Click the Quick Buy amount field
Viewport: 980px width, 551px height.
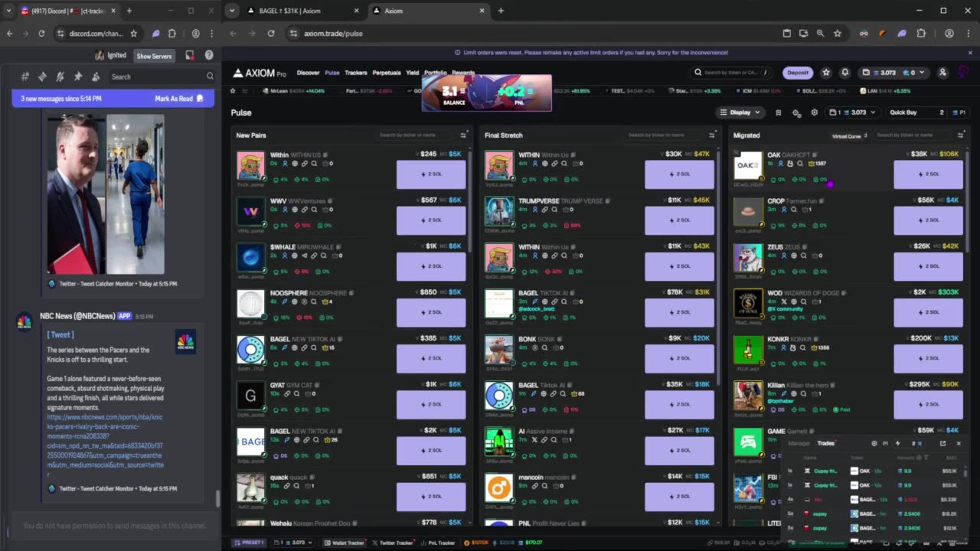916,112
